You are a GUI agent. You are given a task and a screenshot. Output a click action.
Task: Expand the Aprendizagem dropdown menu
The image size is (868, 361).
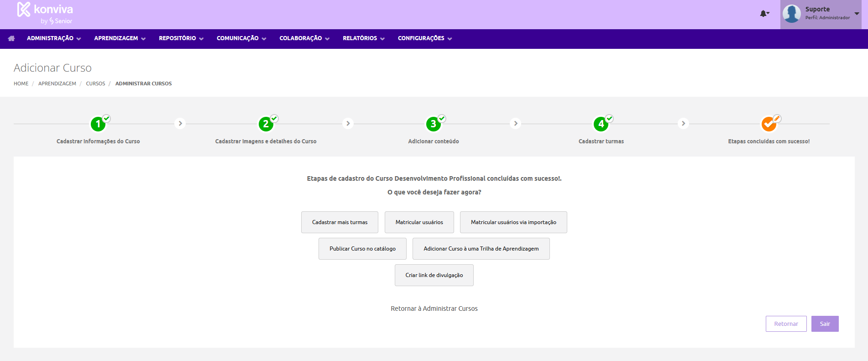(120, 38)
